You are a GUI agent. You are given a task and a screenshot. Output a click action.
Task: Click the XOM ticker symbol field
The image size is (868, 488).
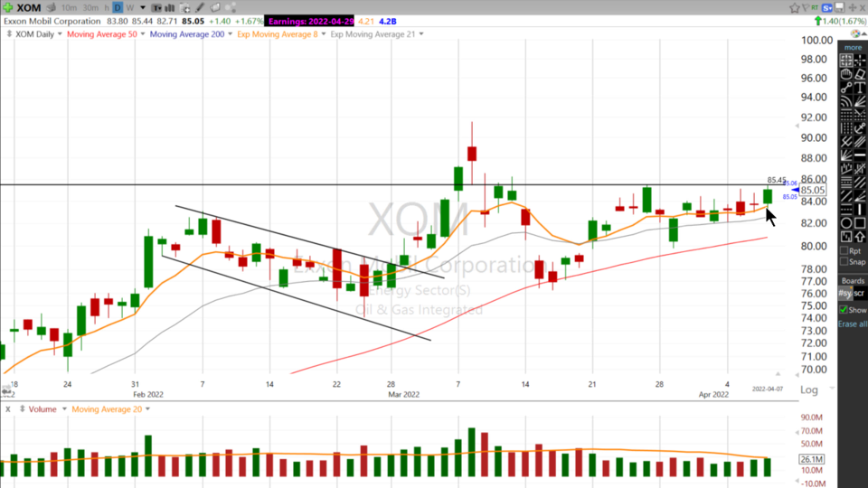click(29, 8)
